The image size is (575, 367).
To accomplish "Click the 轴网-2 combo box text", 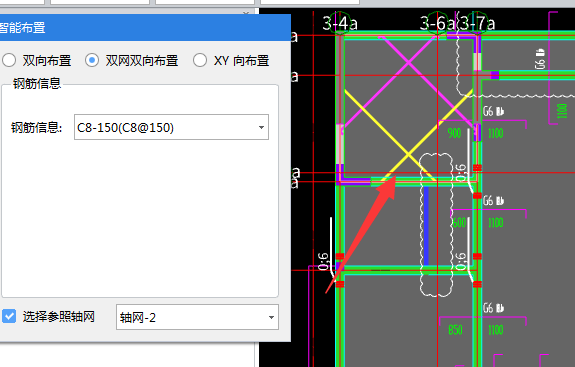I will (138, 318).
